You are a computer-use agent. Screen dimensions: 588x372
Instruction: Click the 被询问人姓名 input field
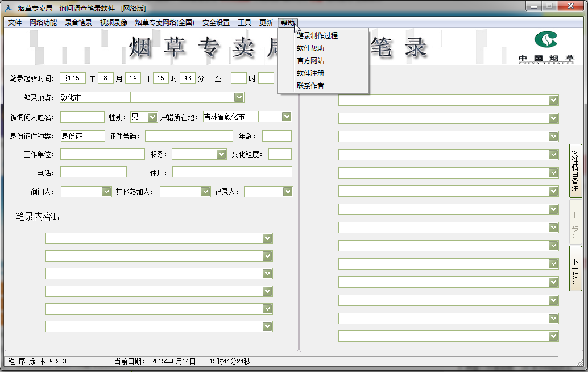click(82, 117)
